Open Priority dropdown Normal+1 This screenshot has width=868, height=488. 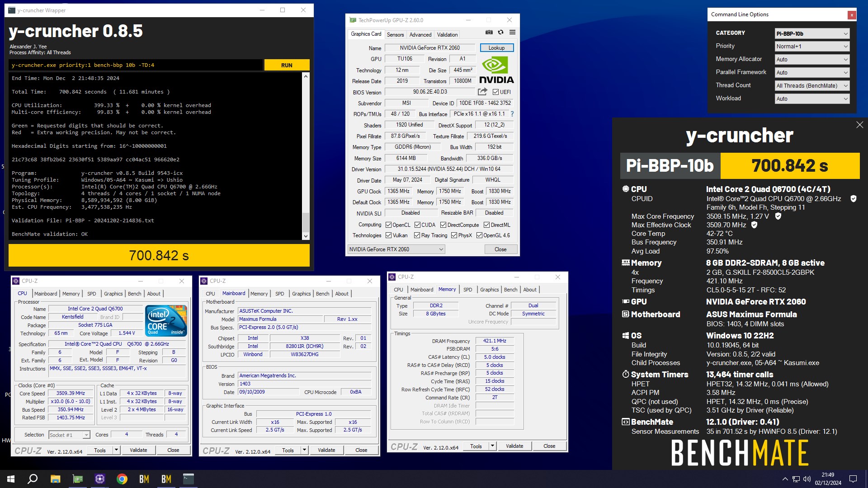pyautogui.click(x=812, y=47)
